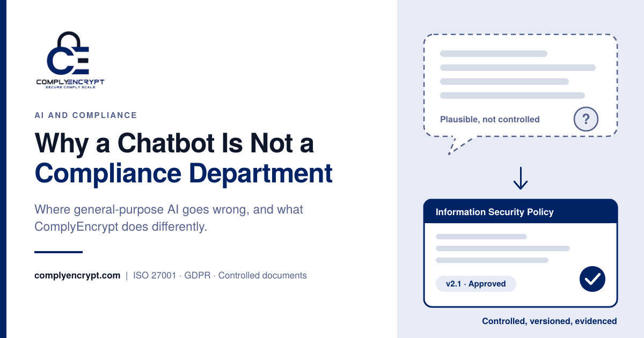Click the question mark circle icon

point(586,119)
